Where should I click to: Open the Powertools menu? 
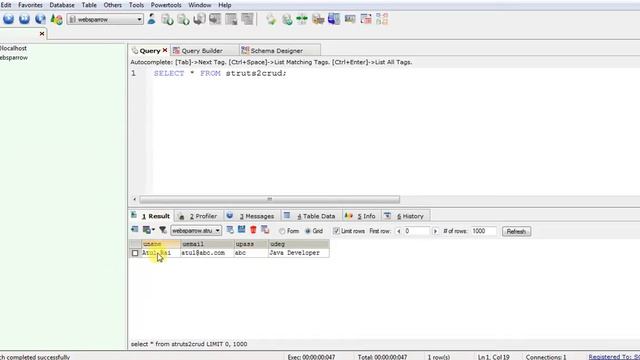click(166, 5)
